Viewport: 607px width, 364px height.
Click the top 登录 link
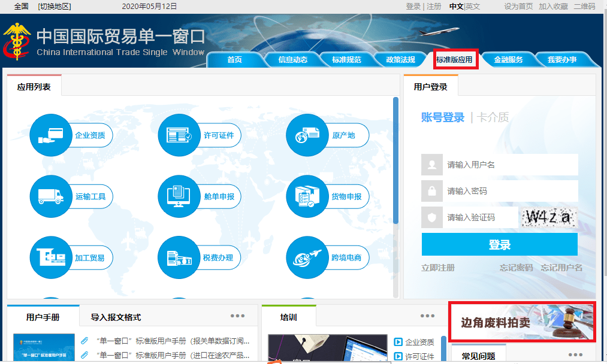(413, 7)
